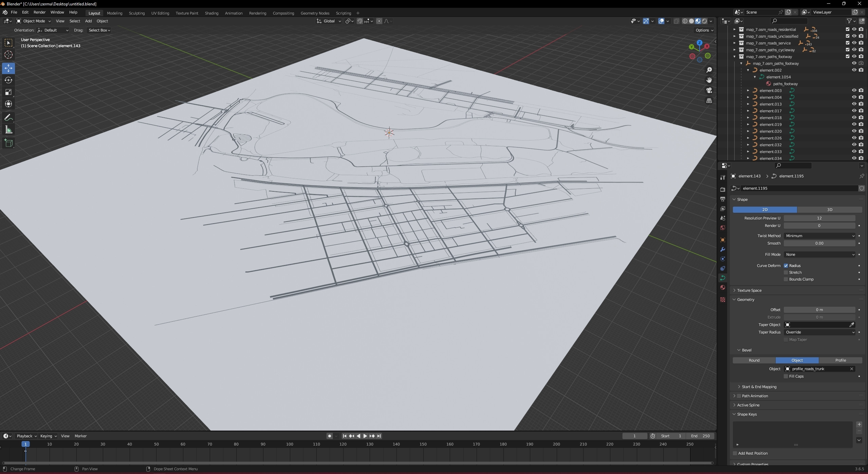Screen dimensions: 868x474
Task: Open the Object Mode dropdown
Action: coord(34,21)
